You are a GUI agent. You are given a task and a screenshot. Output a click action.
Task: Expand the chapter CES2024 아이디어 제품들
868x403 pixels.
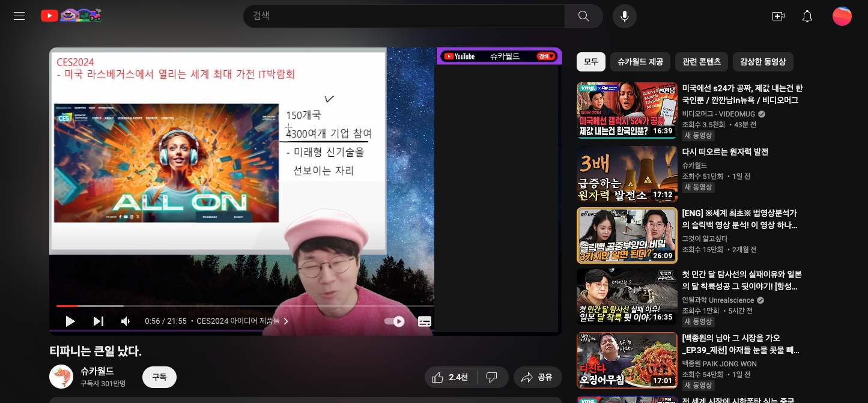pos(243,321)
